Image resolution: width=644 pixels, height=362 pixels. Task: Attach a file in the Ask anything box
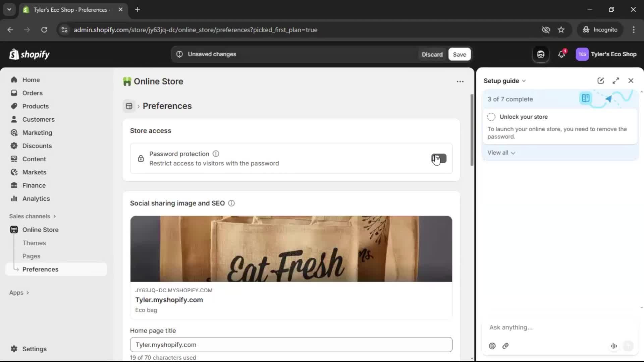pos(505,346)
